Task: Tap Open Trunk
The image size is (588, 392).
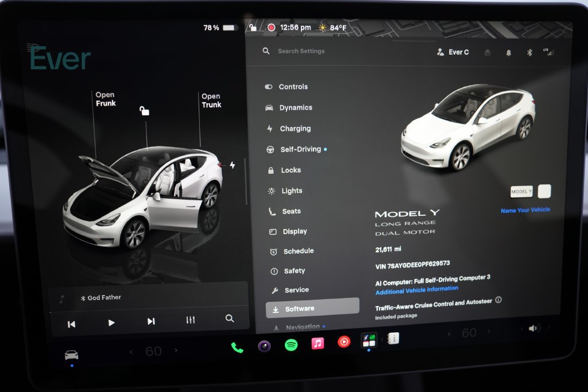Action: tap(211, 100)
